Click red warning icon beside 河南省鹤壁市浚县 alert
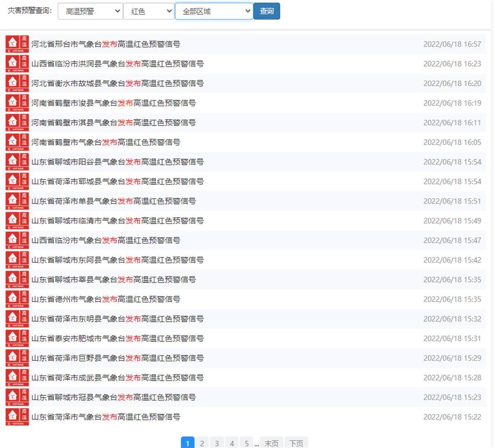 click(17, 103)
